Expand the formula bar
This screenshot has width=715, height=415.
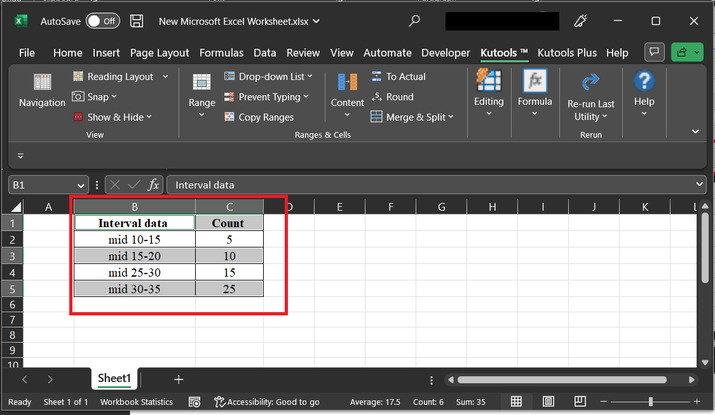pyautogui.click(x=698, y=185)
